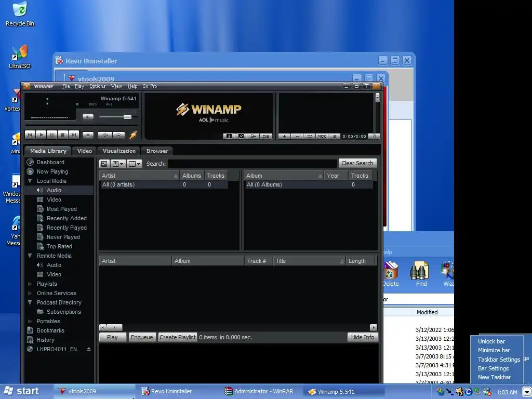
Task: Open the Winamp Play menu
Action: click(79, 86)
